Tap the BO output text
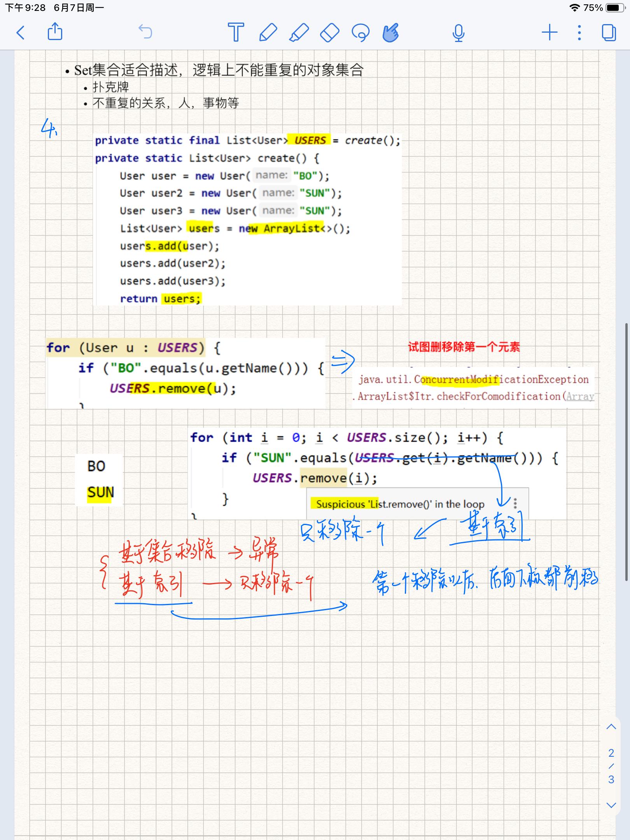 [96, 466]
